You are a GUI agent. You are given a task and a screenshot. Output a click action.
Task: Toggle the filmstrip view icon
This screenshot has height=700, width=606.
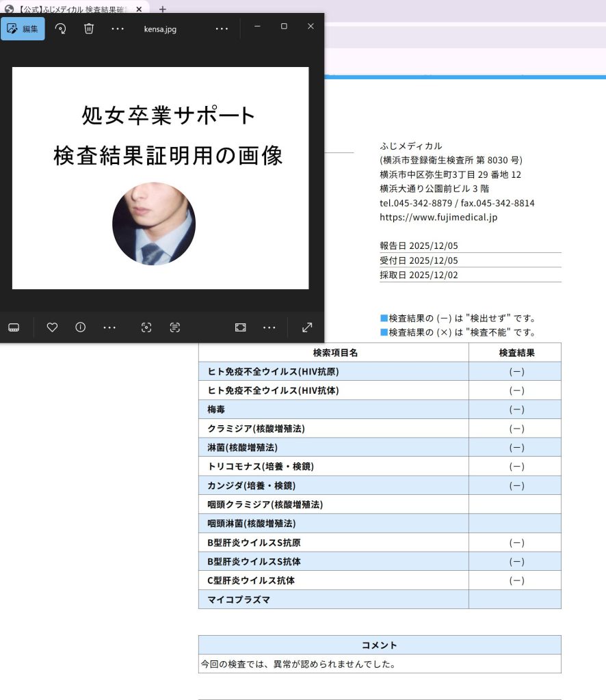coord(14,327)
